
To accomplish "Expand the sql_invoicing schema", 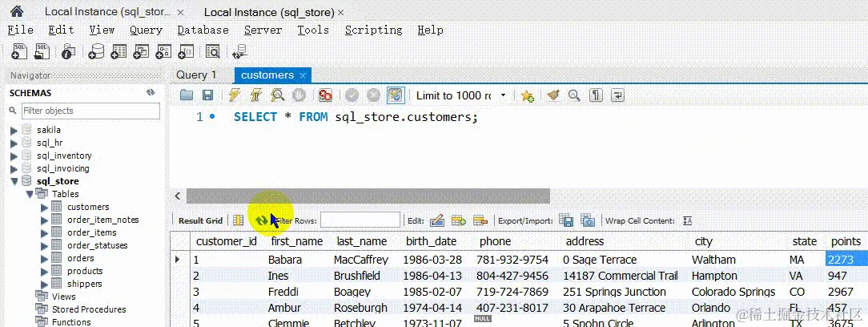I will coord(14,168).
